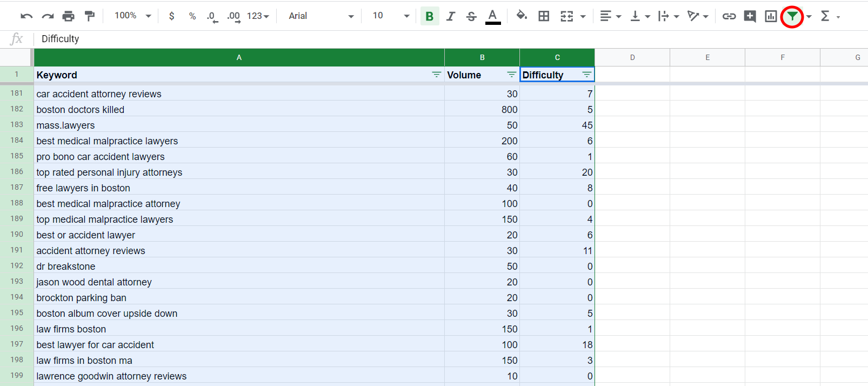
Task: Click the formula bar containing Difficulty
Action: point(451,39)
